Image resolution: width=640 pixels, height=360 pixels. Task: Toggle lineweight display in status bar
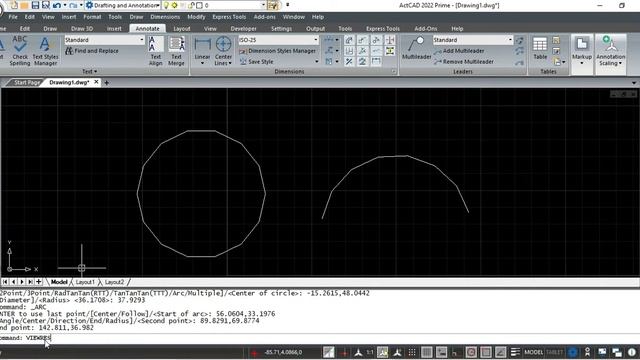tap(515, 352)
